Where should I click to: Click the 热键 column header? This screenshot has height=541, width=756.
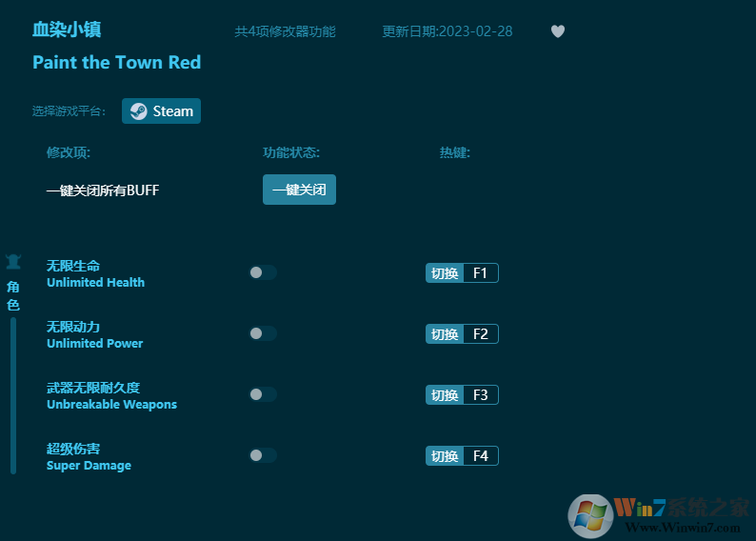[455, 152]
